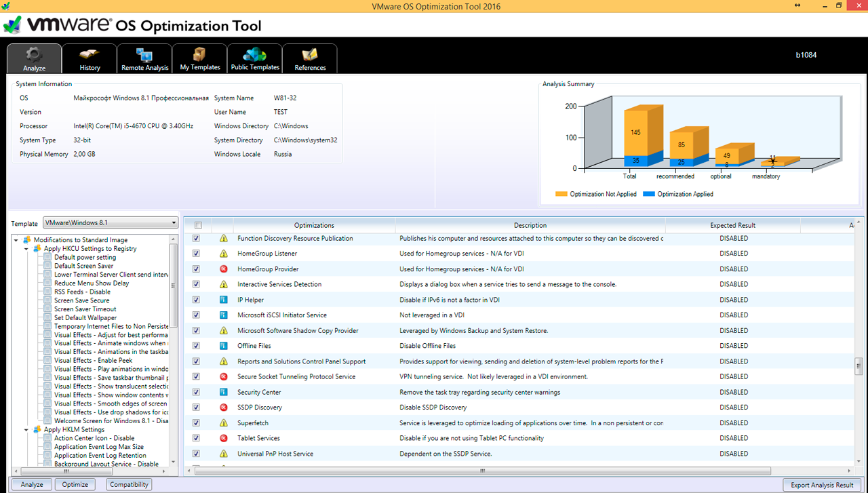868x493 pixels.
Task: Sort by the Expected Result column header
Action: point(732,225)
